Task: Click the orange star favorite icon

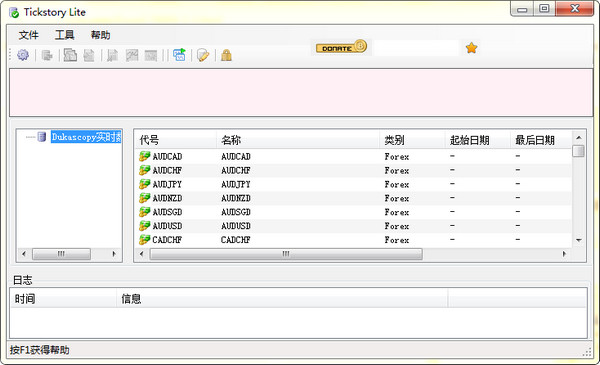Action: pos(471,48)
